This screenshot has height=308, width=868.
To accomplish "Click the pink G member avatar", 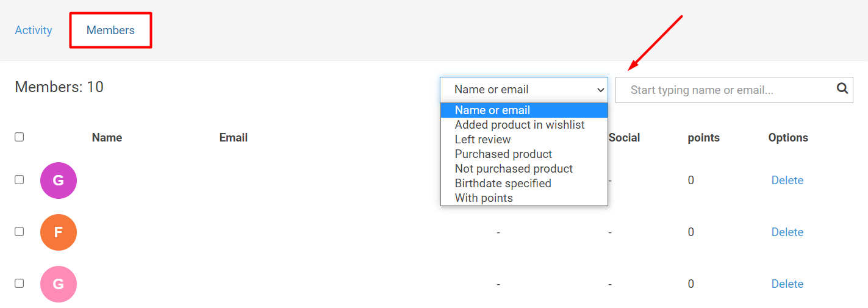I will pyautogui.click(x=59, y=284).
